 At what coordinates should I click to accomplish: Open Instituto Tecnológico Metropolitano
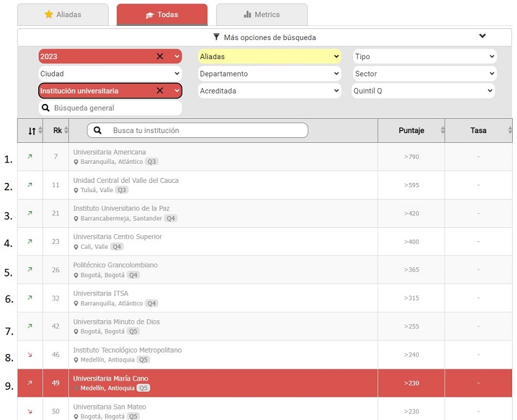pyautogui.click(x=127, y=350)
